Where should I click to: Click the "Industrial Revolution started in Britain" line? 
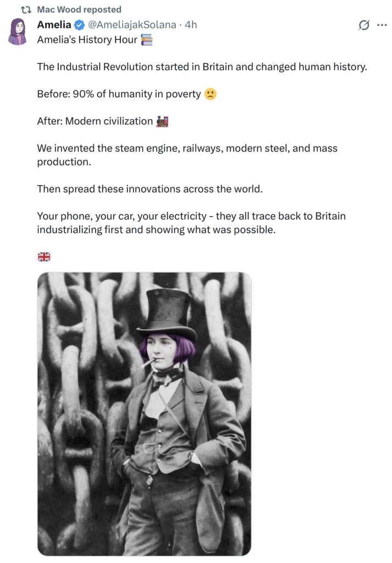[201, 67]
